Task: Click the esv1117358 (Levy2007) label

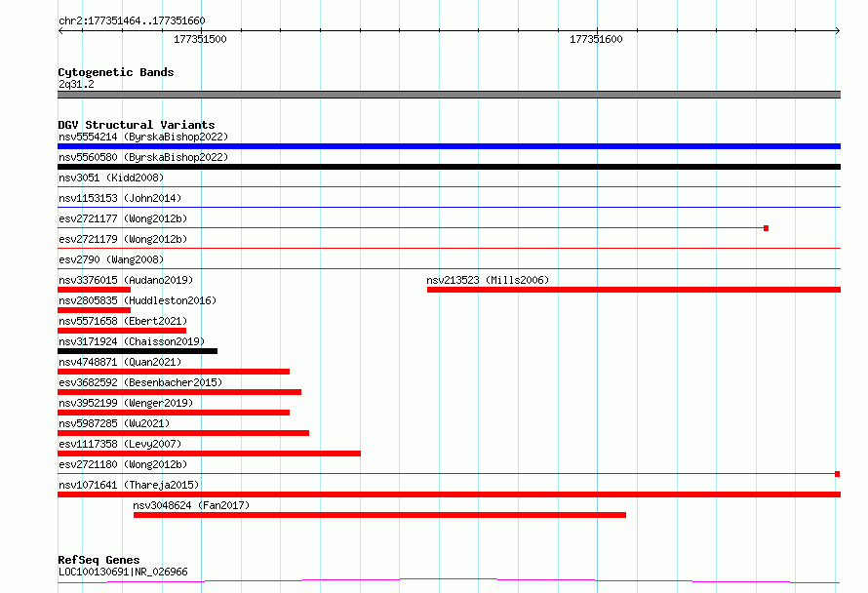Action: 120,444
